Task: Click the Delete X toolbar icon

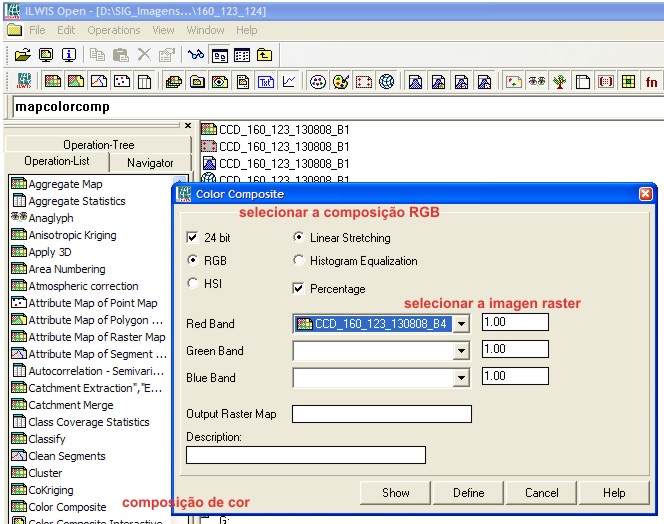Action: (x=143, y=55)
